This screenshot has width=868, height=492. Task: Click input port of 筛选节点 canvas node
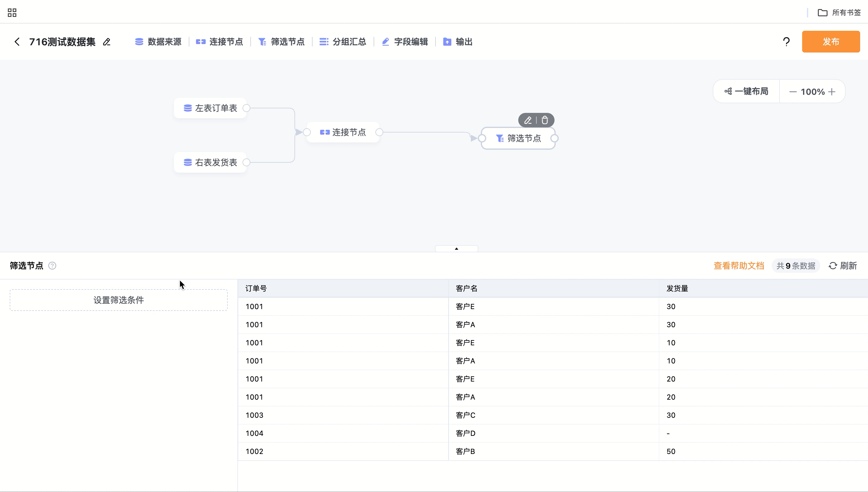(482, 138)
